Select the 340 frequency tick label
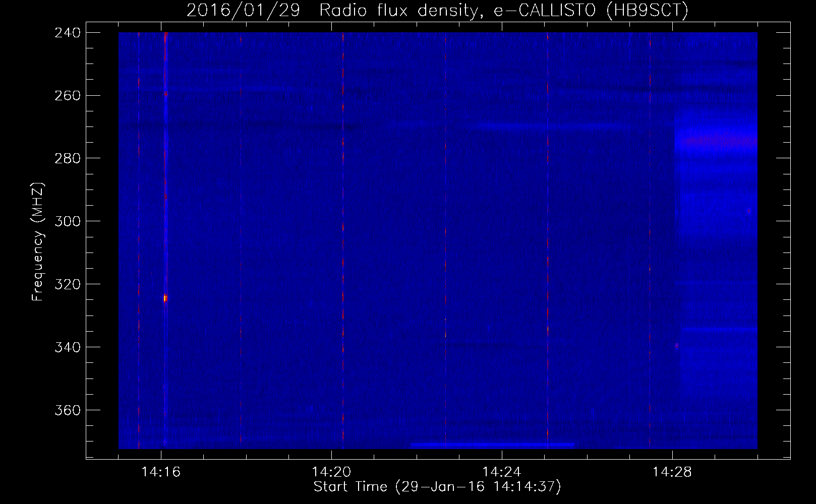 (x=68, y=347)
